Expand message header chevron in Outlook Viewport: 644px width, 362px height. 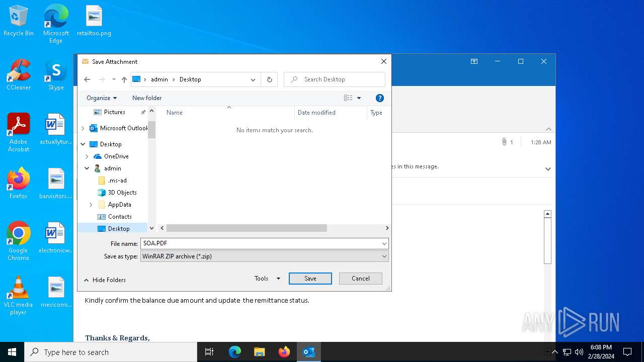(x=548, y=169)
